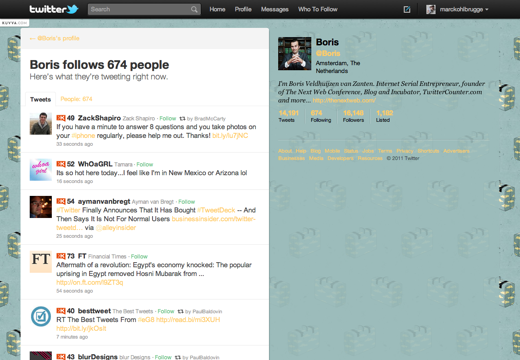Image resolution: width=520 pixels, height=360 pixels.
Task: Open Who To Follow page
Action: pos(318,9)
